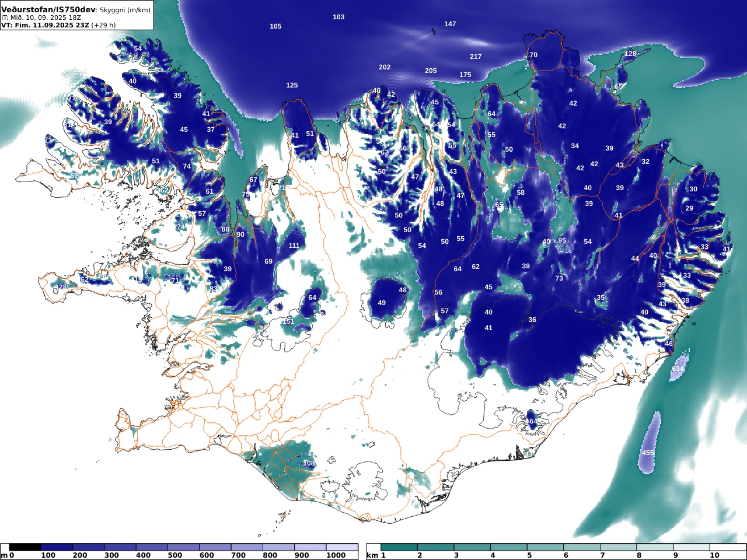Viewport: 747px width, 560px height.
Task: Click the 'km 1' label on the kilometer legend
Action: tap(376, 556)
